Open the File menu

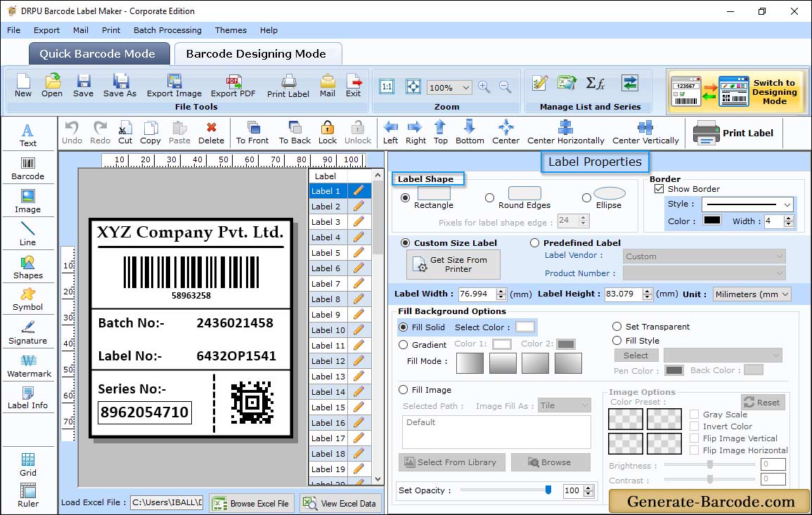(14, 30)
